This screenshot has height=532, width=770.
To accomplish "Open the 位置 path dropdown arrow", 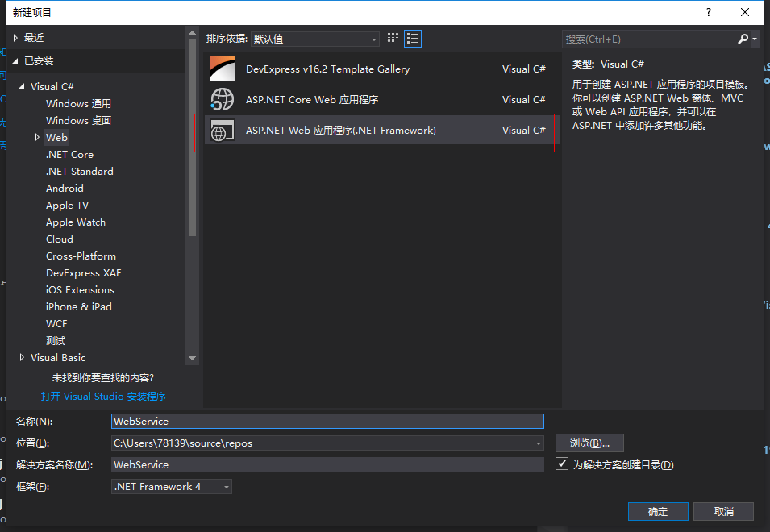I will click(539, 443).
